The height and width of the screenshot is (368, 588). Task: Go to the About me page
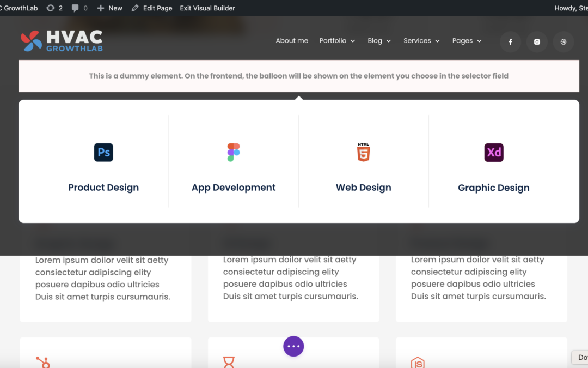point(292,40)
